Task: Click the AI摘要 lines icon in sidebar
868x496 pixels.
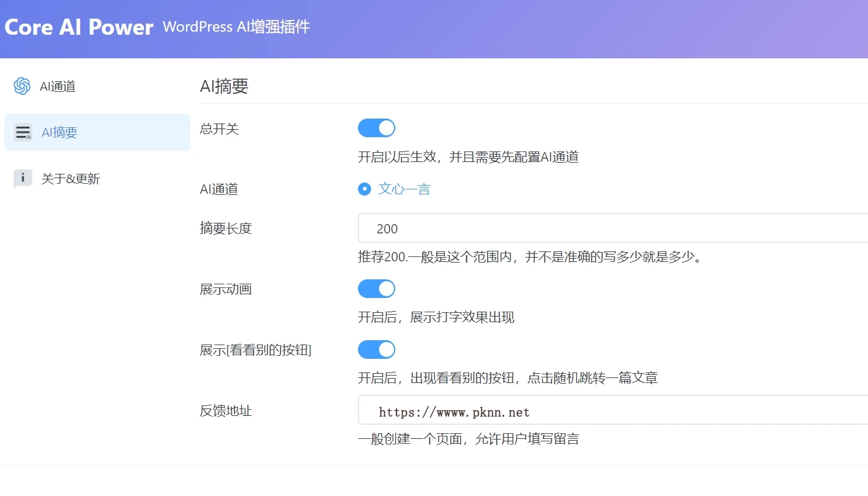Action: (x=23, y=132)
